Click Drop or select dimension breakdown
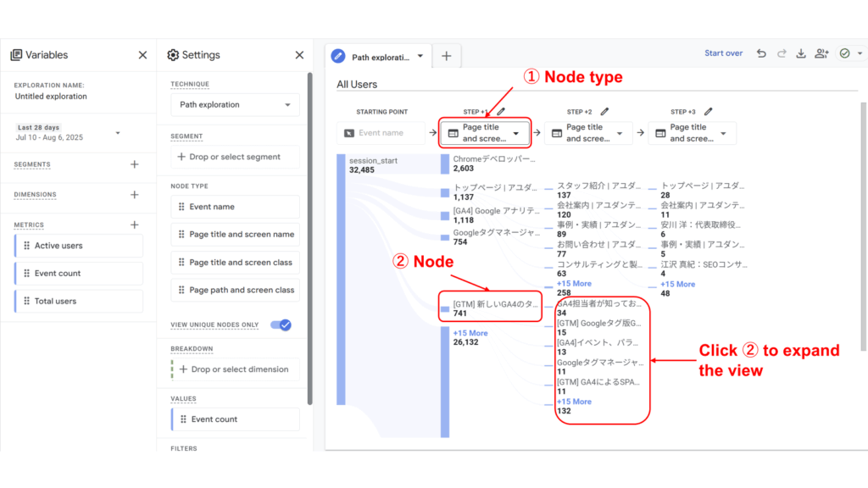The image size is (868, 488). click(236, 369)
